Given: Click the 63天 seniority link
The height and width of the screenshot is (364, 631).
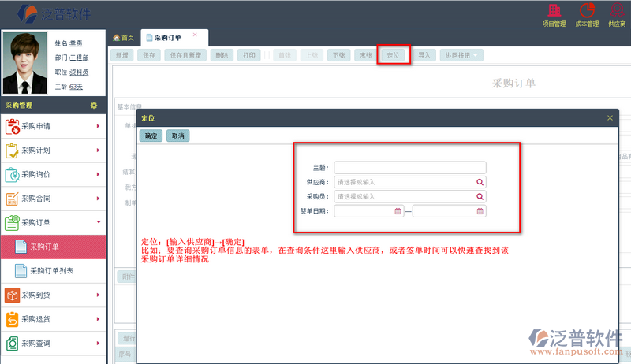Looking at the screenshot, I should pos(76,87).
